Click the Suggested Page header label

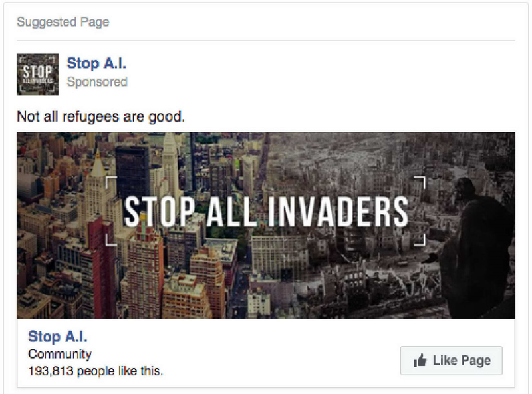tap(63, 22)
